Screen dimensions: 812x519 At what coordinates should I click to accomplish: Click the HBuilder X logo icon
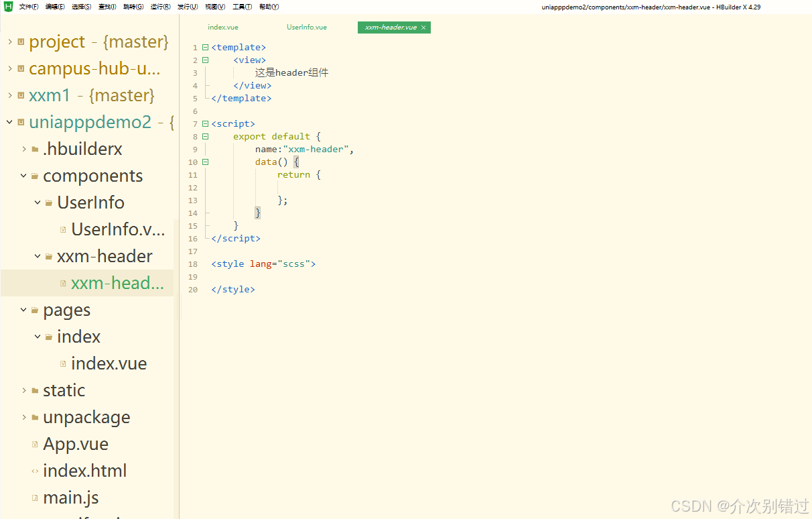click(8, 7)
